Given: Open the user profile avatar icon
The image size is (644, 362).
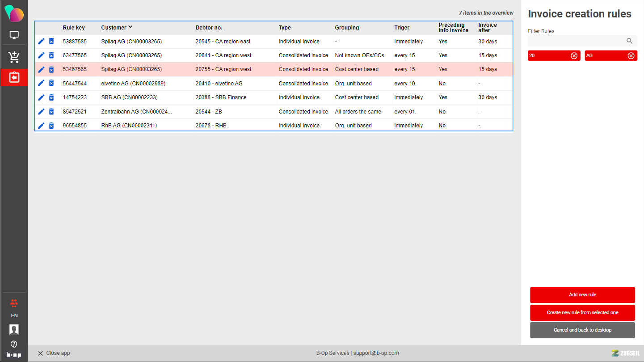Looking at the screenshot, I should point(14,330).
